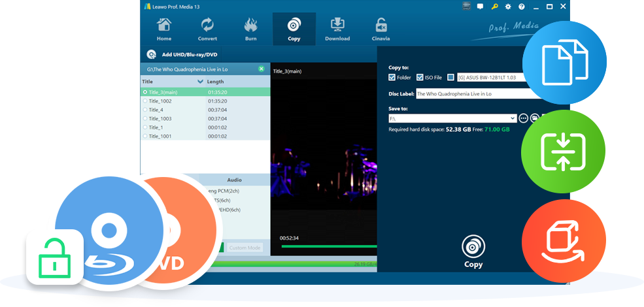
Task: Switch to the Convert module
Action: (x=207, y=29)
